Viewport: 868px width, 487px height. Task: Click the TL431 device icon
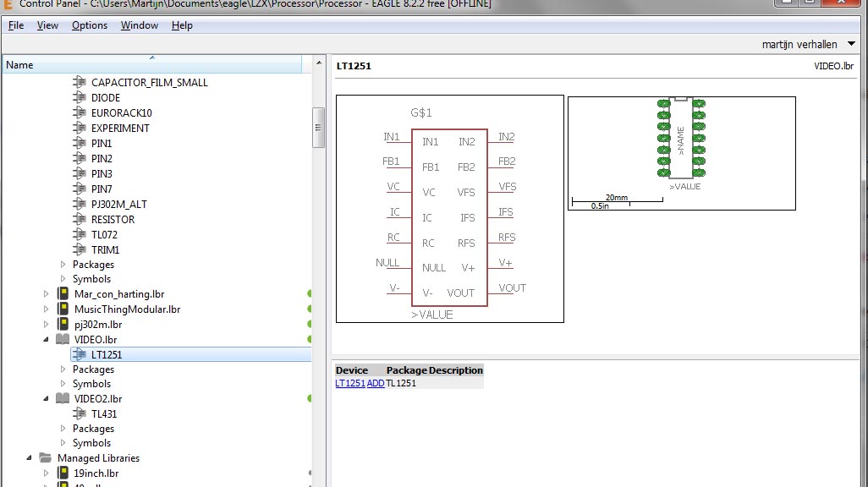pyautogui.click(x=80, y=413)
